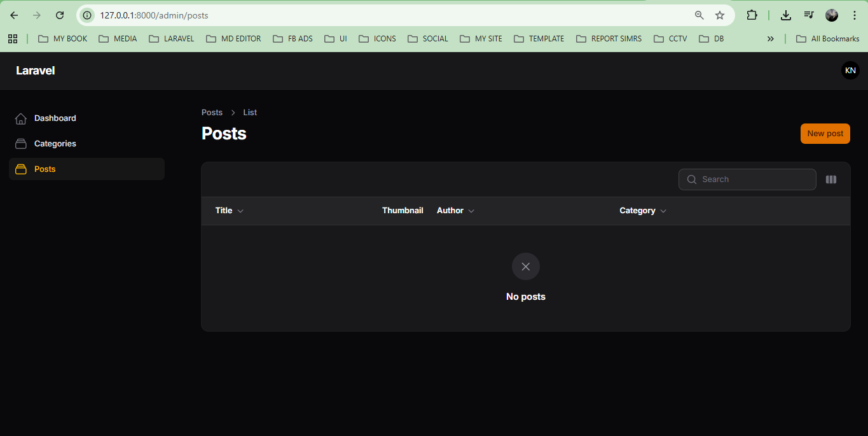Expand the hidden bookmarks overflow chevron

770,39
